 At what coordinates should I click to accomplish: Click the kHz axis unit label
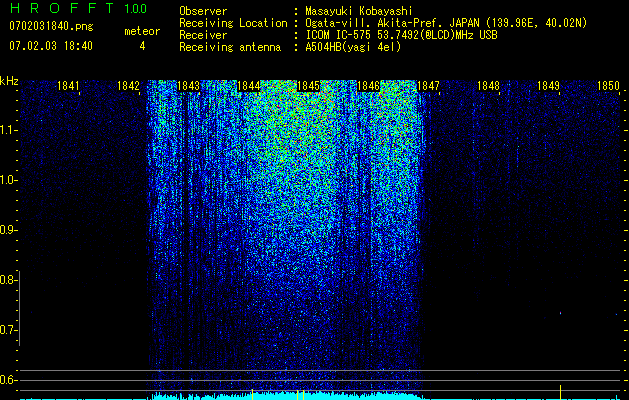click(9, 81)
